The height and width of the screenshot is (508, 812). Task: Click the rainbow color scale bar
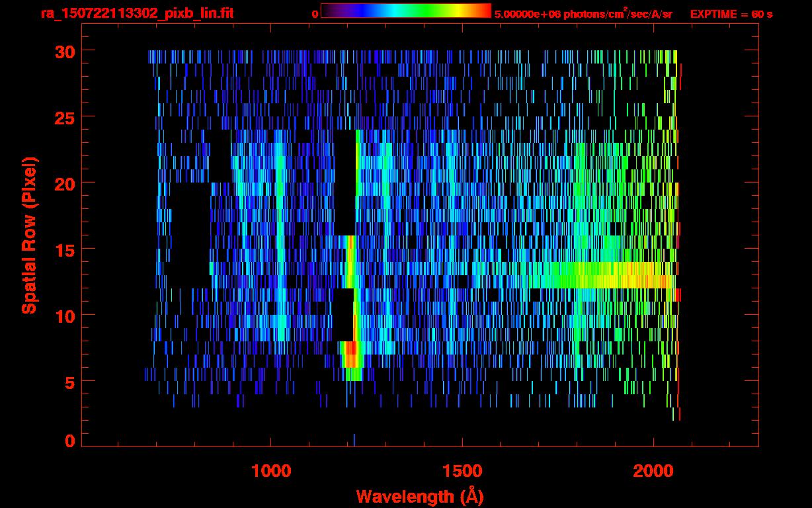tap(406, 11)
